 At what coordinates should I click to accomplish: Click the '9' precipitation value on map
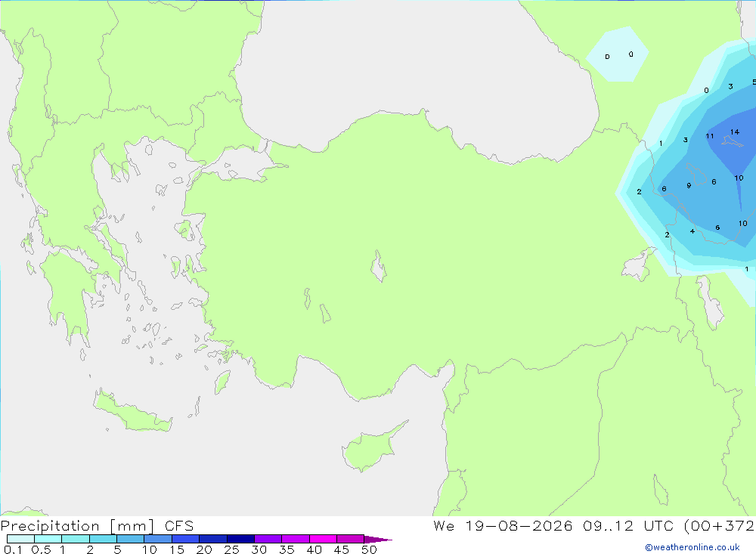point(689,186)
